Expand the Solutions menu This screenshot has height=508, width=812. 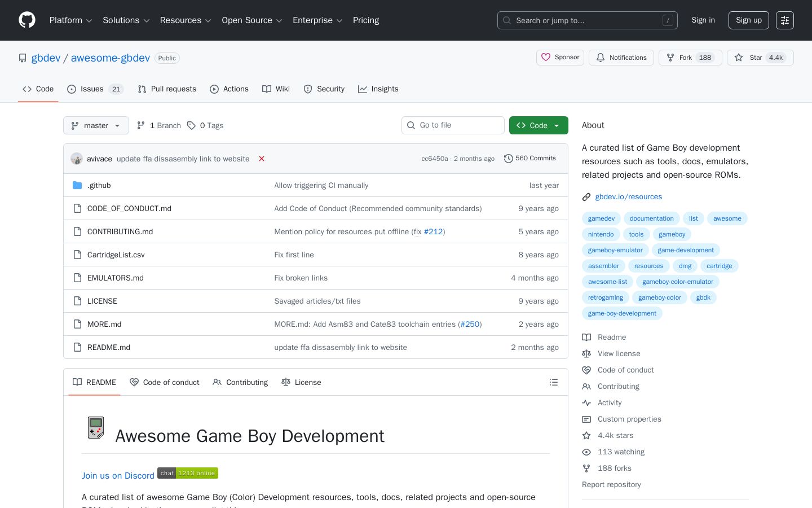[x=126, y=20]
